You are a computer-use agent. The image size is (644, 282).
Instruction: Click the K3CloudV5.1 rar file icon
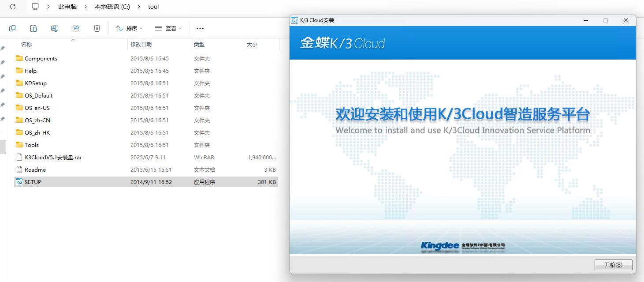[x=19, y=157]
